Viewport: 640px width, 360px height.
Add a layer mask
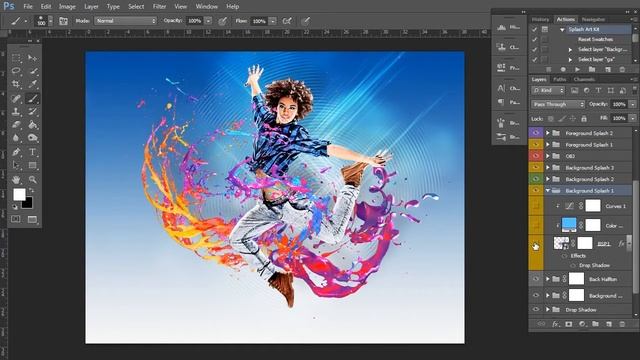pos(569,324)
